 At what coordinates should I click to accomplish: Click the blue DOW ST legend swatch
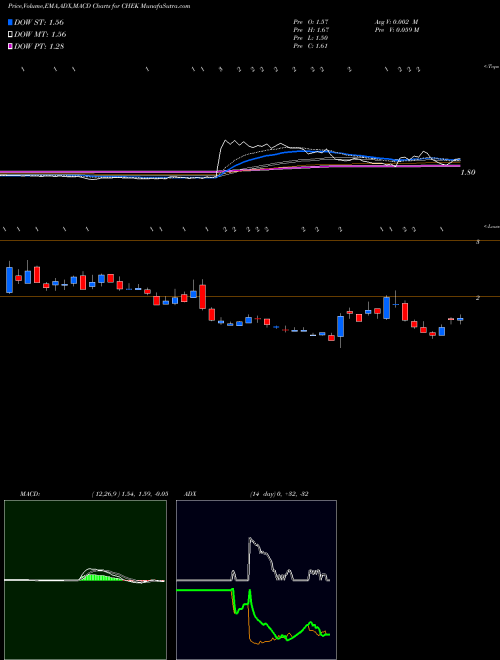click(11, 22)
